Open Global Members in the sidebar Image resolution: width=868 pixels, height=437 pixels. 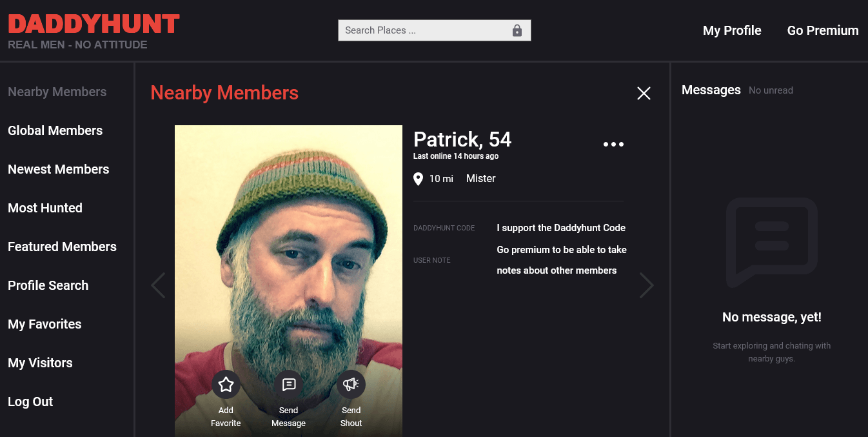55,130
